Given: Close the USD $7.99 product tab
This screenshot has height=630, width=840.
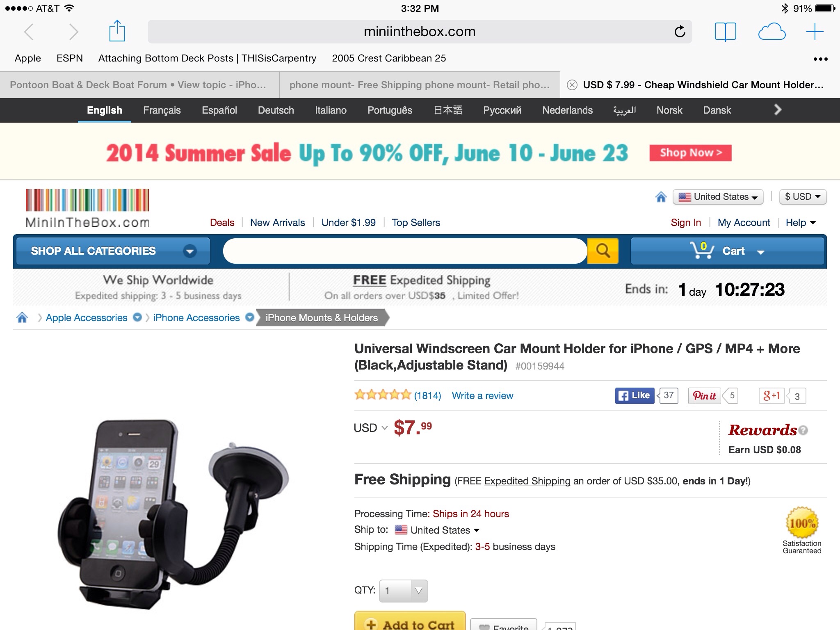Looking at the screenshot, I should pyautogui.click(x=572, y=85).
